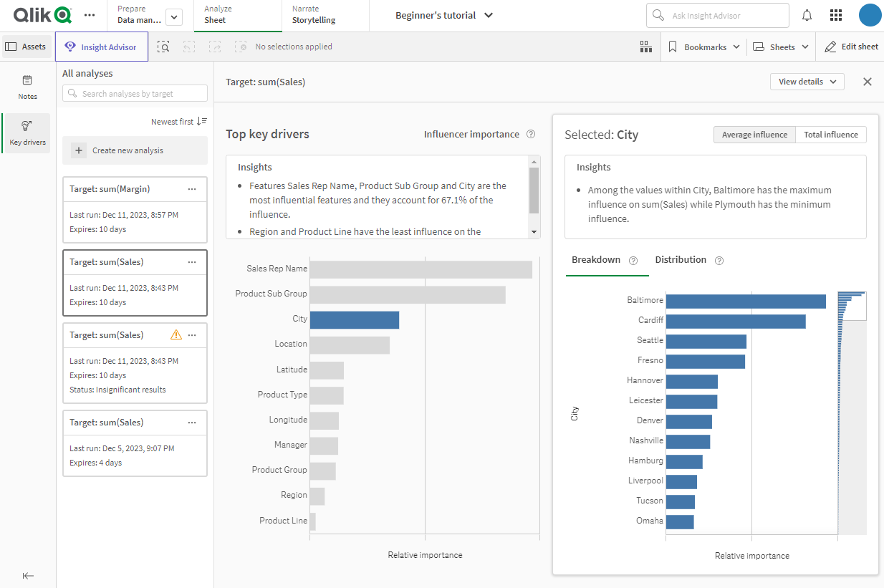Open the Beginner's tutorial app dropdown
This screenshot has width=884, height=588.
[x=444, y=14]
